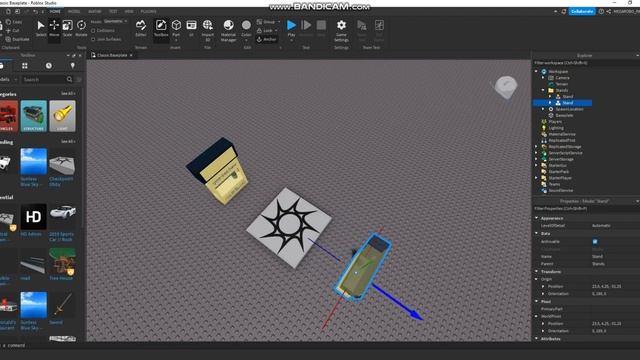Select the HD Admin toolbox item

click(33, 216)
